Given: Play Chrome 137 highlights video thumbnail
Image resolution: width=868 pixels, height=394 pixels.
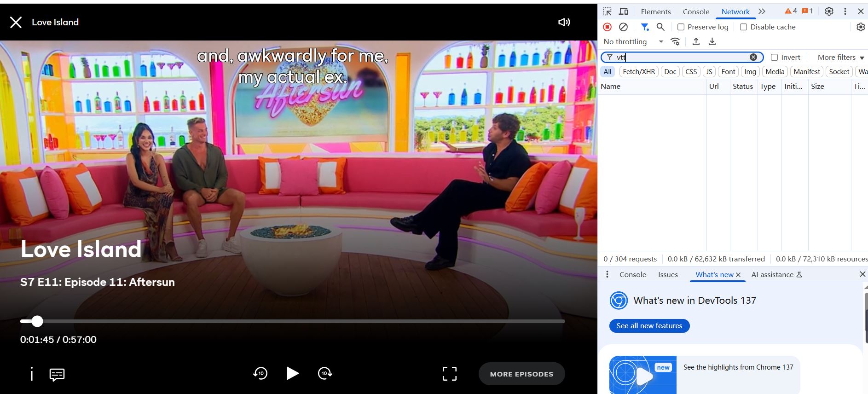Looking at the screenshot, I should pyautogui.click(x=643, y=375).
